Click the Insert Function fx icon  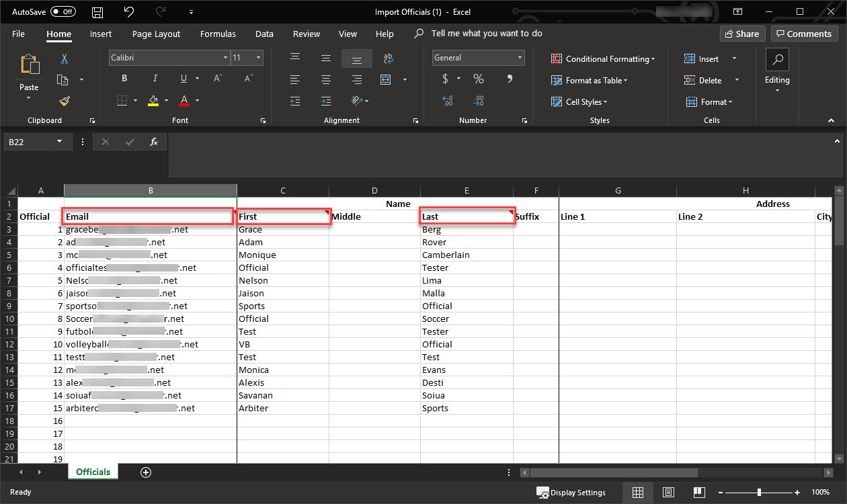(x=153, y=142)
